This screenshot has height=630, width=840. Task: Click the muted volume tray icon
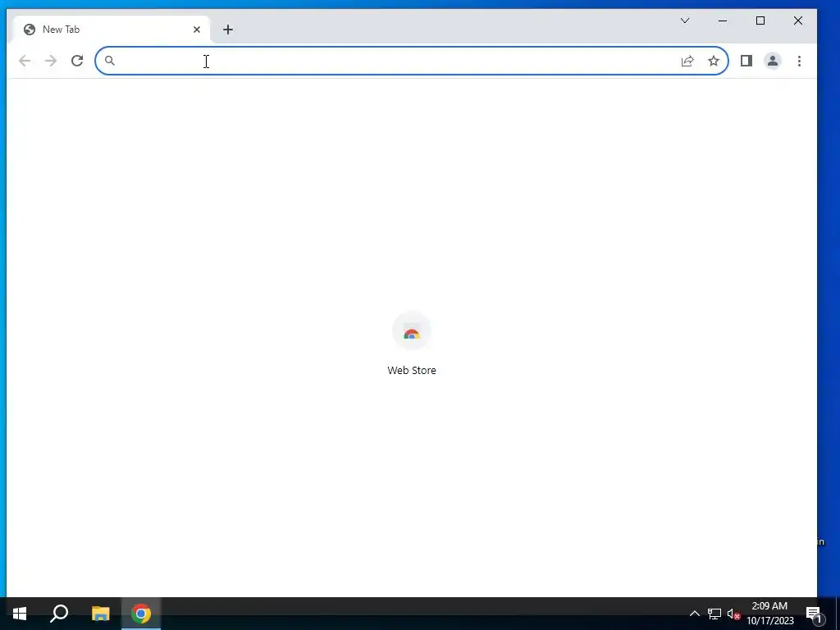733,614
